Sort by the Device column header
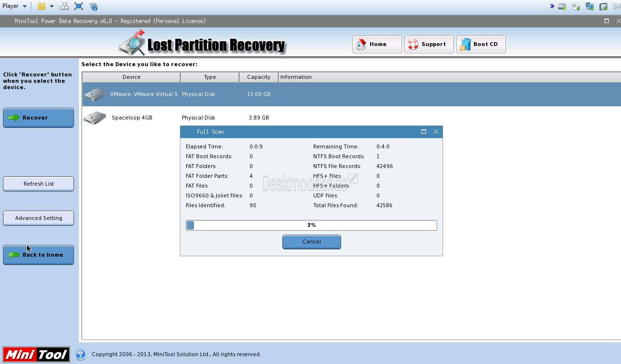This screenshot has height=364, width=621. tap(131, 77)
